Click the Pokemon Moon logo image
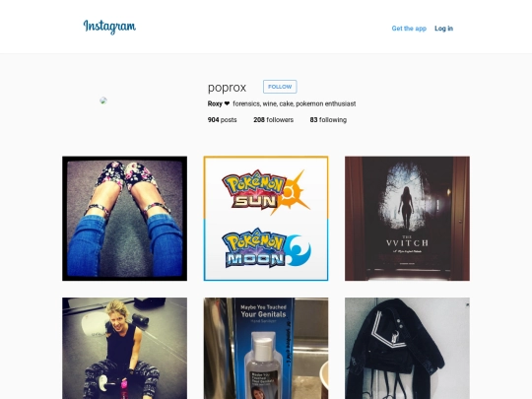This screenshot has width=532, height=399. pyautogui.click(x=266, y=248)
